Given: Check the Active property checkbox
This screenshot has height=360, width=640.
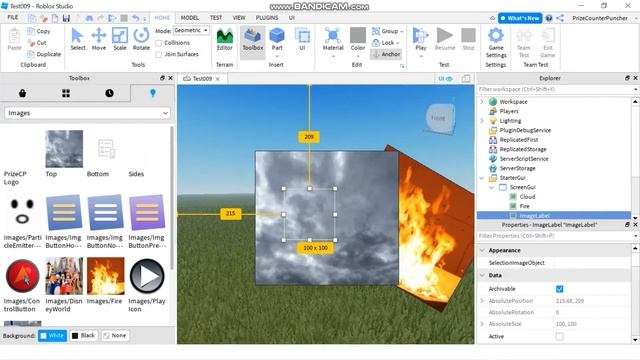Looking at the screenshot, I should 560,336.
